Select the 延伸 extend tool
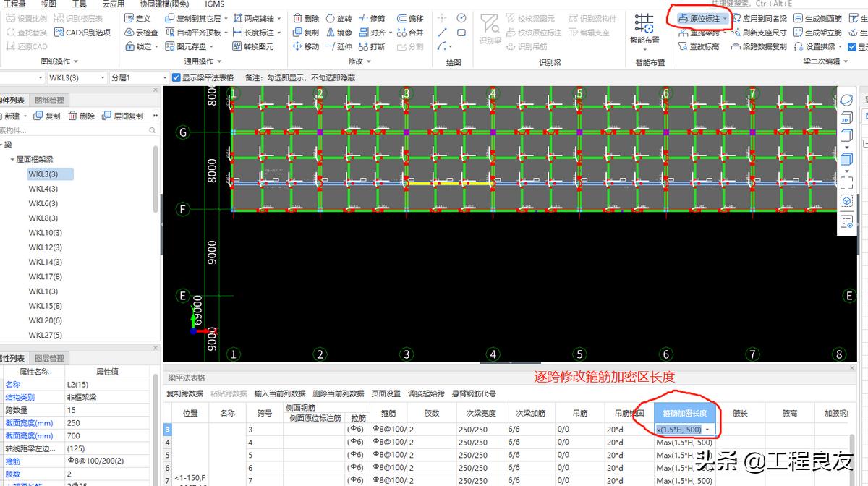This screenshot has width=868, height=486. coord(339,46)
